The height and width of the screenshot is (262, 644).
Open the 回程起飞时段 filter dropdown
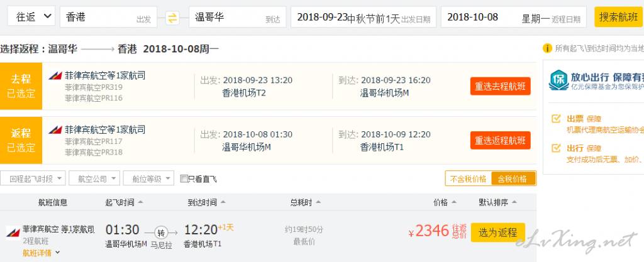(x=33, y=179)
